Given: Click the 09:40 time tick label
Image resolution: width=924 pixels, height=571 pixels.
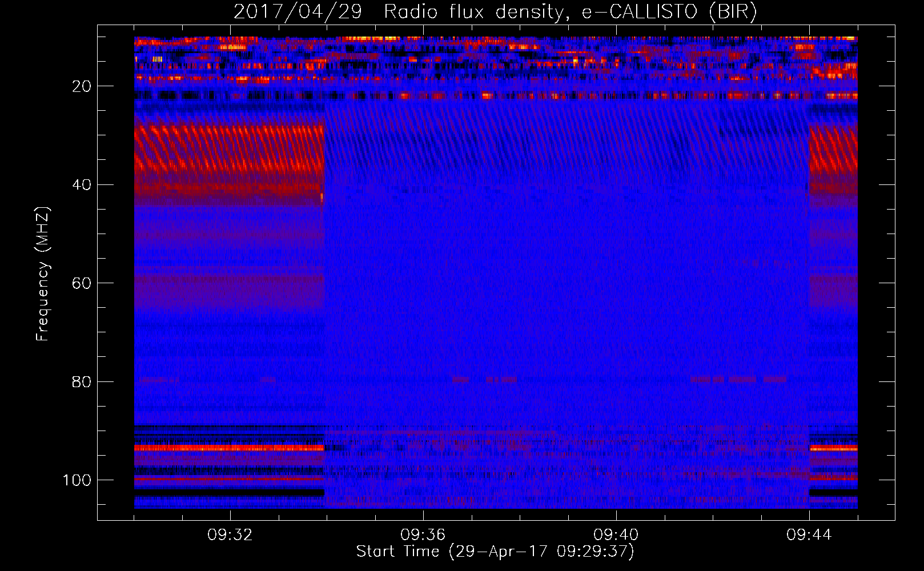Looking at the screenshot, I should [616, 535].
